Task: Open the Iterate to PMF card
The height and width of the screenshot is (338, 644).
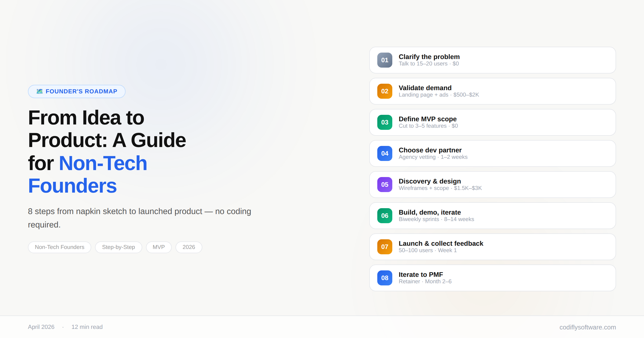Action: [x=492, y=278]
